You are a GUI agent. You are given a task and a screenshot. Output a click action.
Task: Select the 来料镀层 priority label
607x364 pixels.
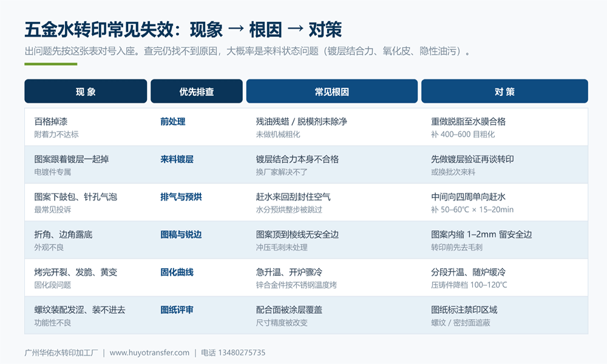tap(177, 159)
